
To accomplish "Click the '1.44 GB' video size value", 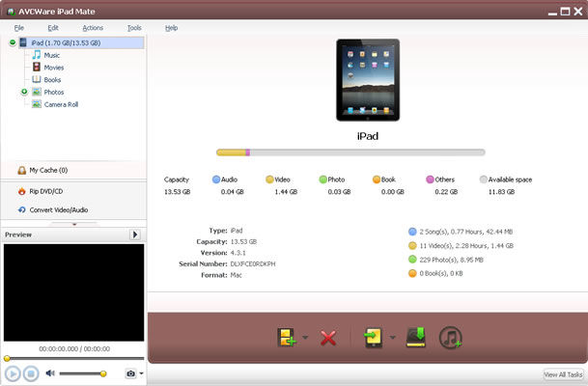I will [286, 192].
